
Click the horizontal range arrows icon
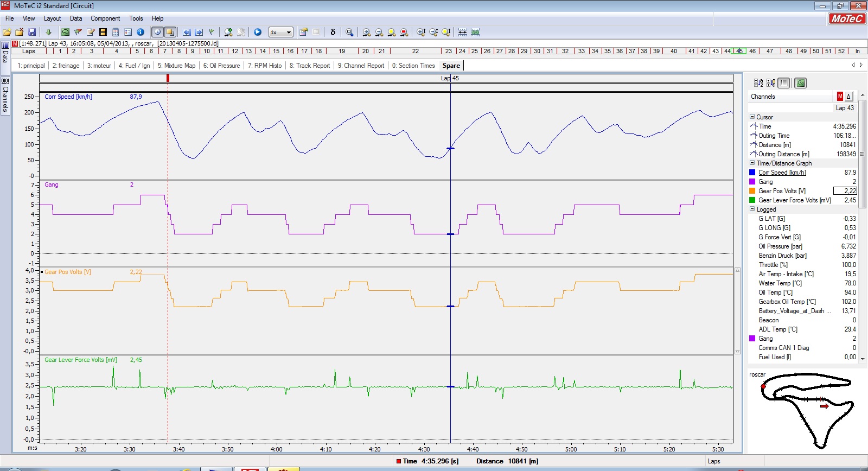point(463,32)
